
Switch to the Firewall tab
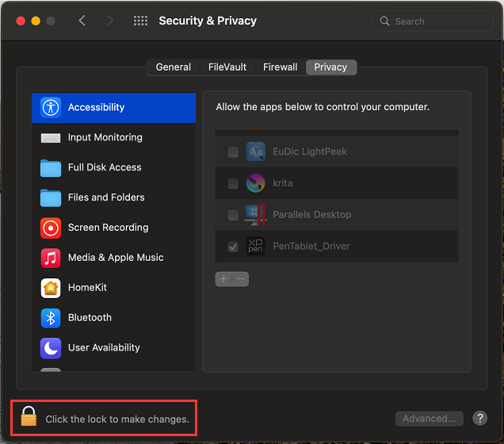[281, 67]
